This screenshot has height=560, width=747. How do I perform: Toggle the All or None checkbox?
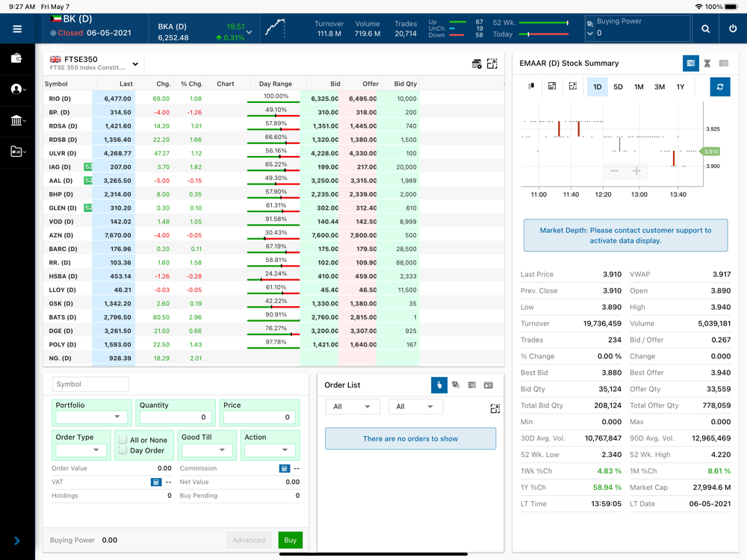123,440
